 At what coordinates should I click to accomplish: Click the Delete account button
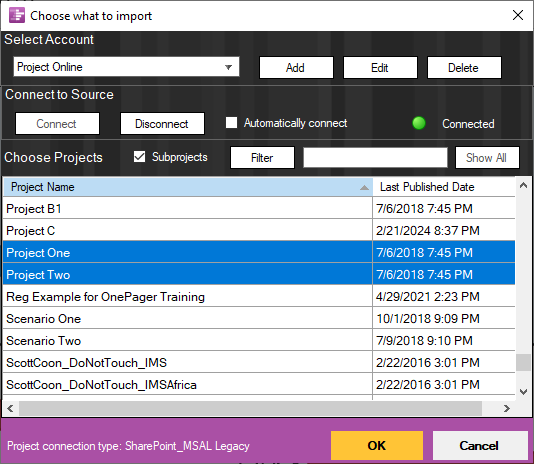(x=464, y=67)
